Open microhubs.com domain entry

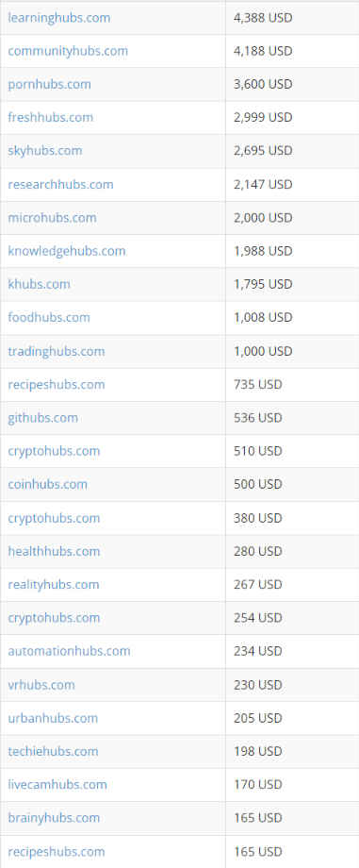52,218
